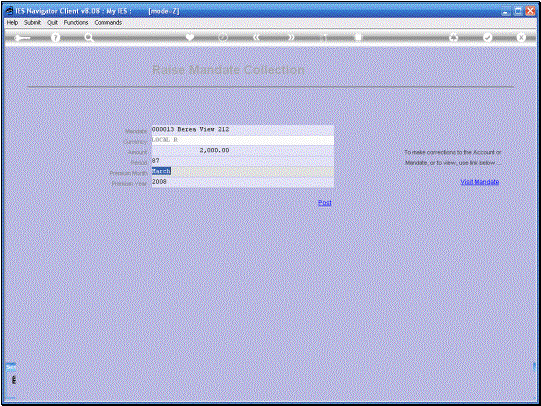Open the Help menu
This screenshot has width=541, height=406.
(12, 22)
